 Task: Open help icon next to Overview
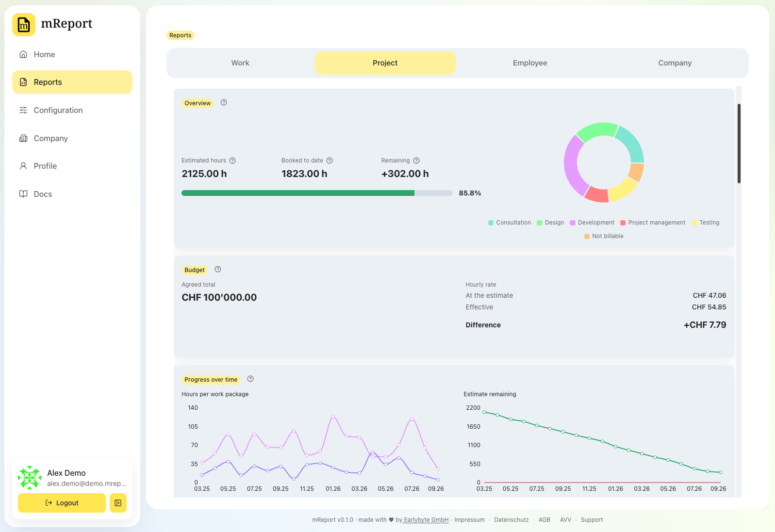(x=224, y=102)
